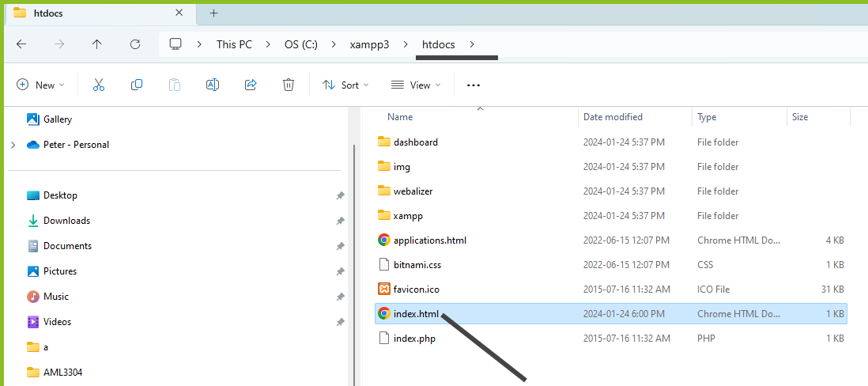Click chevron after OS (C:) in breadcrumb
This screenshot has width=868, height=386.
pos(334,44)
